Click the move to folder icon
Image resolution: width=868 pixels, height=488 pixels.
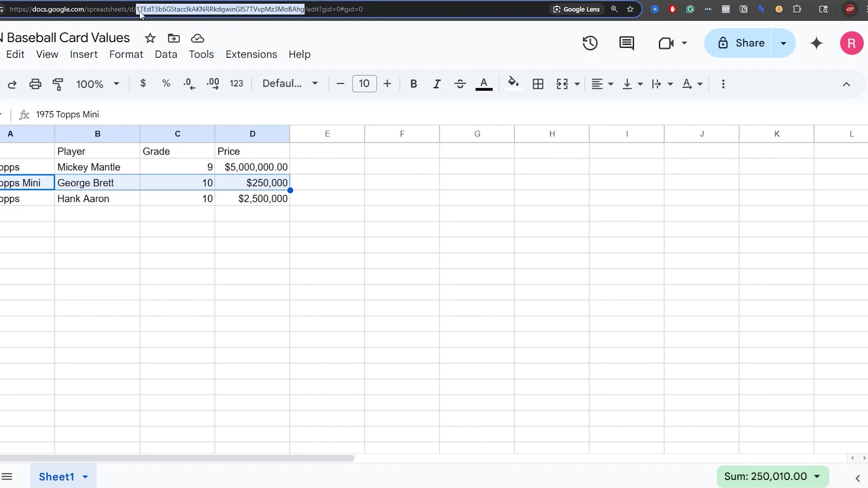pyautogui.click(x=174, y=38)
